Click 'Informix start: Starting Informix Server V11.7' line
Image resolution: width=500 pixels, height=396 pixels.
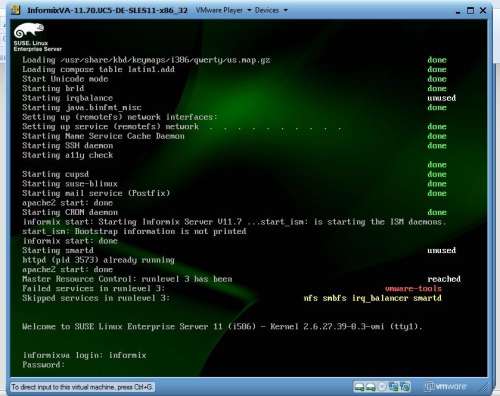click(234, 222)
